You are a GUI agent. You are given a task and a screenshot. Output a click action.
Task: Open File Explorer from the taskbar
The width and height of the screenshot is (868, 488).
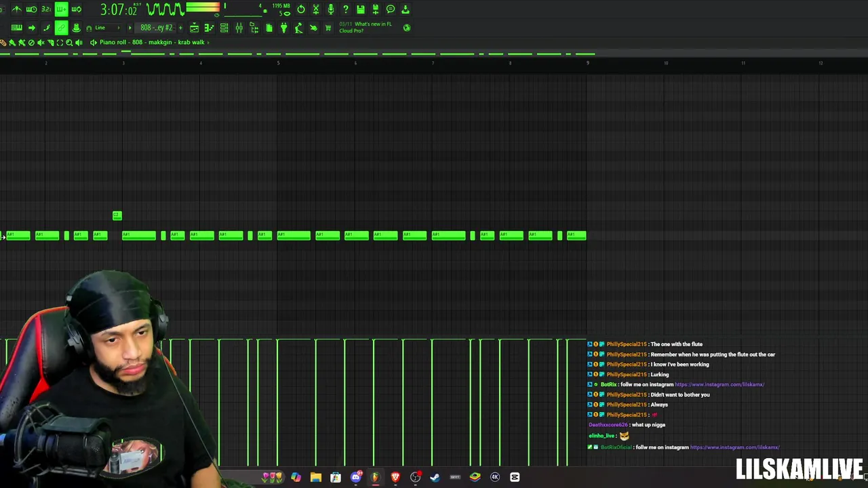click(x=315, y=477)
